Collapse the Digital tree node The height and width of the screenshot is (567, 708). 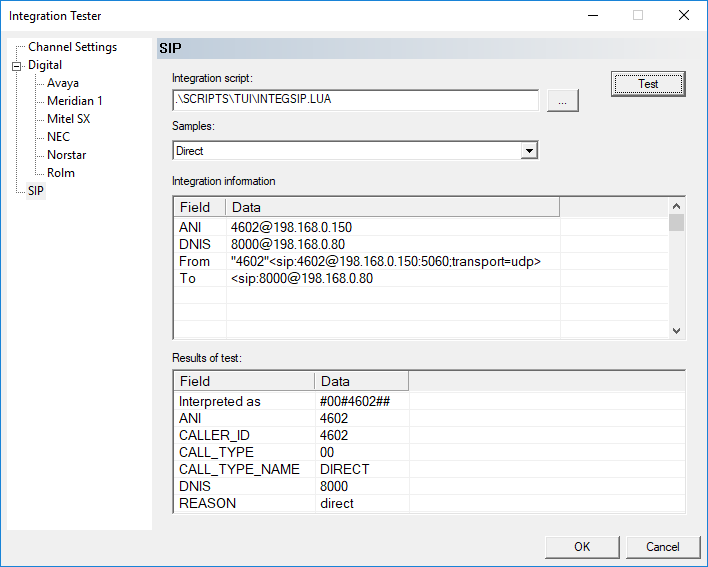[16, 66]
